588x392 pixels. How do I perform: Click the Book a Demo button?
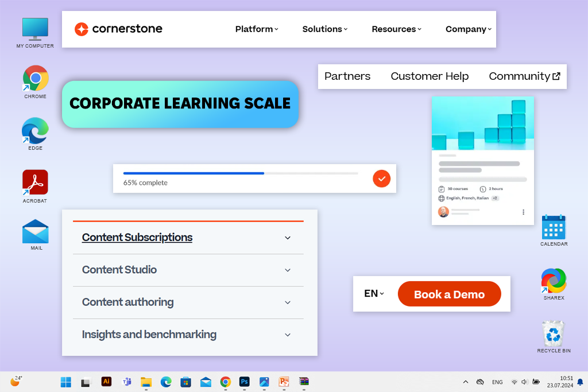[449, 294]
